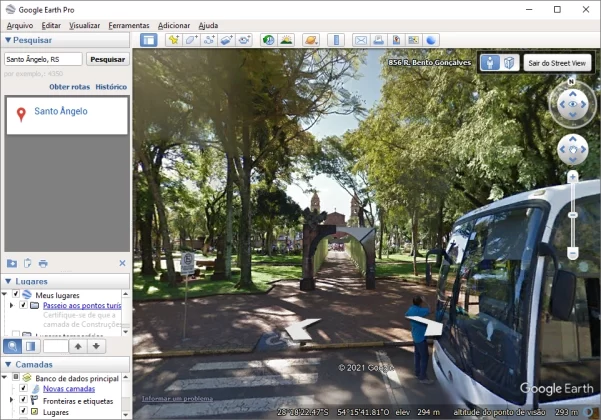Click the Pesquisar search button
This screenshot has height=420, width=601.
pyautogui.click(x=108, y=59)
